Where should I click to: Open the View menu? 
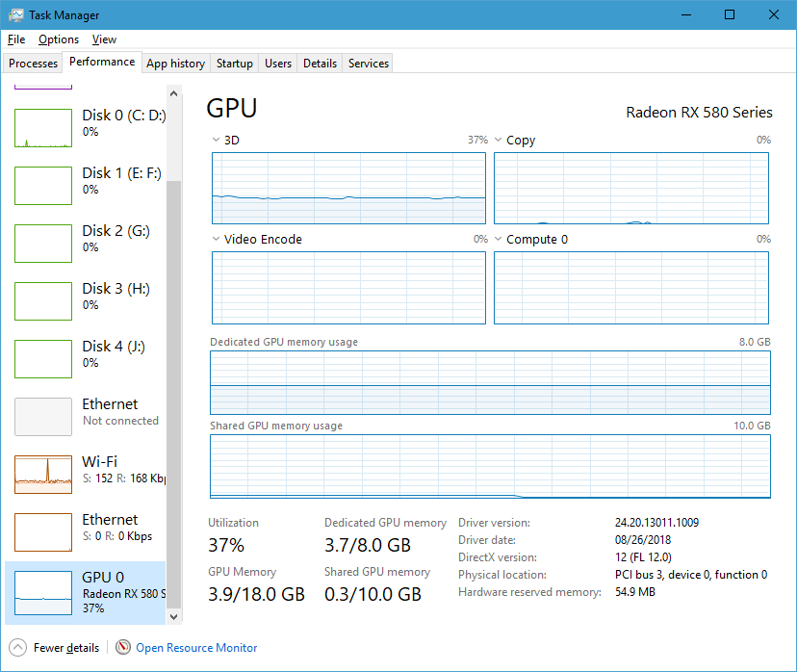click(104, 39)
